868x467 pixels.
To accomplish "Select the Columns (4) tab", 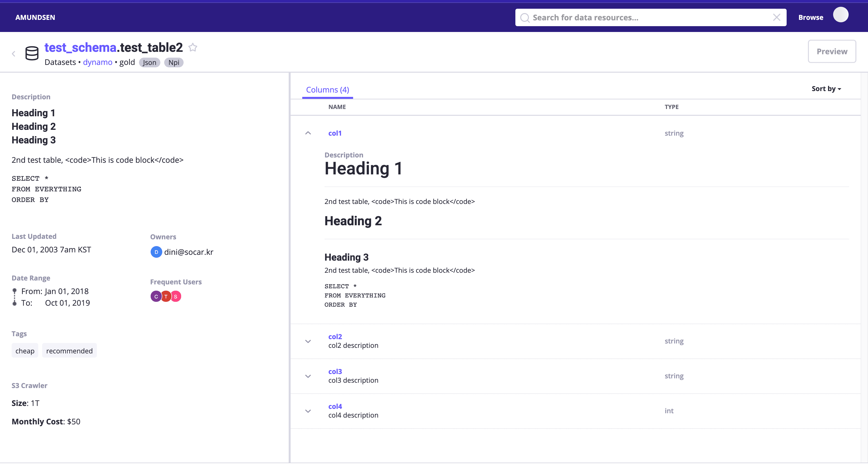I will [327, 90].
